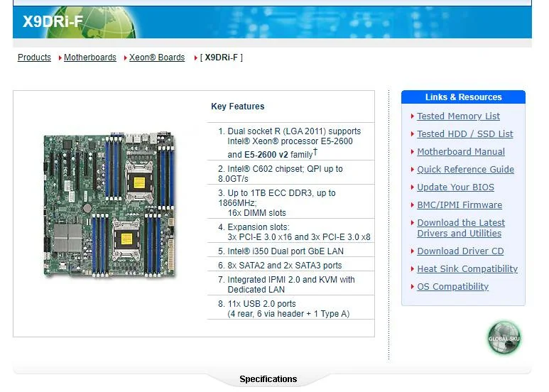The image size is (549, 392).
Task: Click the red arrow before Motherboards breadcrumb
Action: point(60,58)
